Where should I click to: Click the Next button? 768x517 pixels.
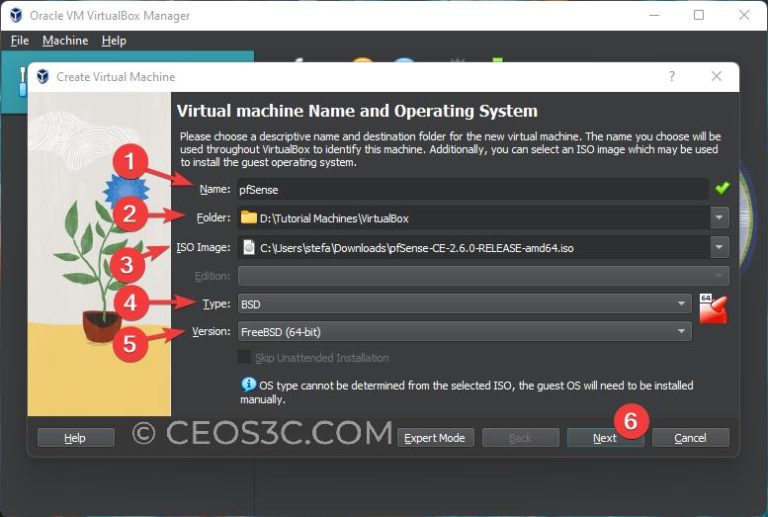coord(605,438)
